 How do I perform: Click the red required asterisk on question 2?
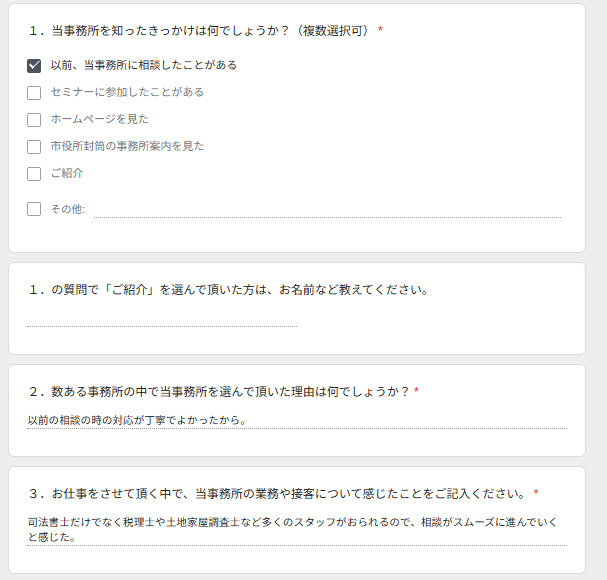417,390
